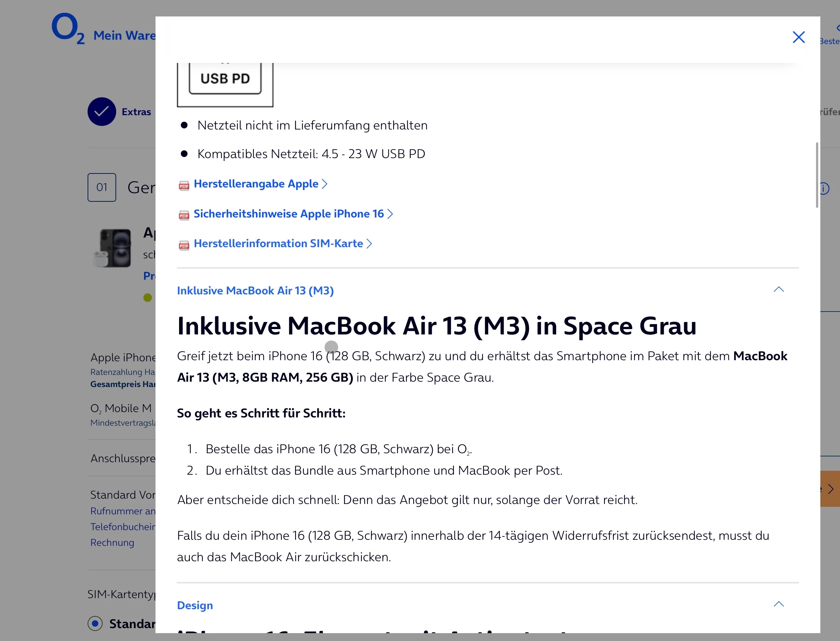Click the iPhone 16 product thumbnail

[x=113, y=248]
